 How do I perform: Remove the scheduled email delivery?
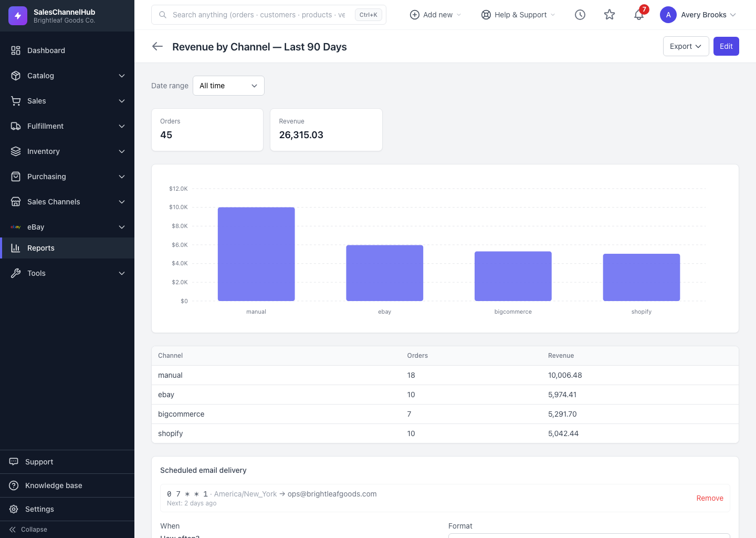710,498
